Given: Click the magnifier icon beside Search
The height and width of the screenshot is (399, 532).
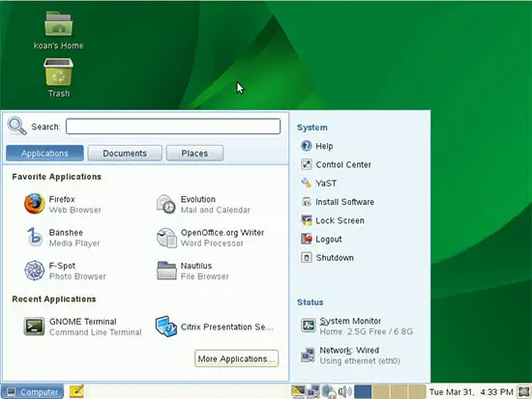Looking at the screenshot, I should [x=16, y=126].
